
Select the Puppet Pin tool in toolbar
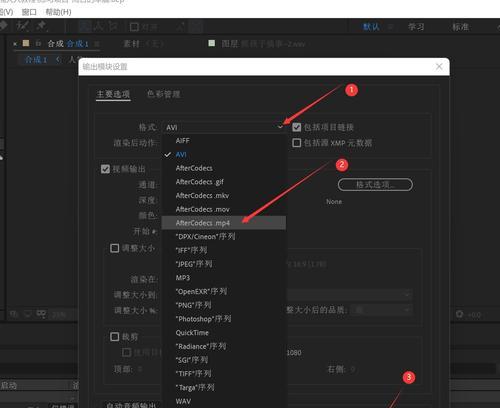click(42, 26)
